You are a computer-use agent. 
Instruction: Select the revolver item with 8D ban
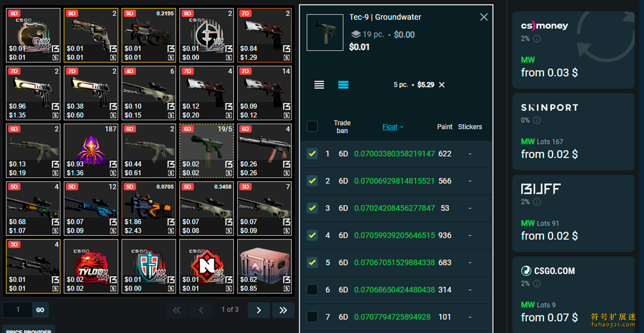tap(91, 35)
